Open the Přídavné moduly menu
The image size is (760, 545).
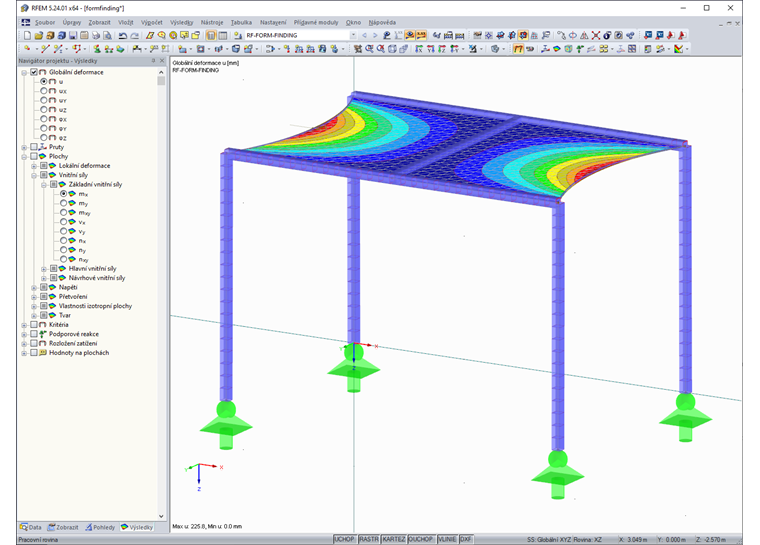point(316,22)
